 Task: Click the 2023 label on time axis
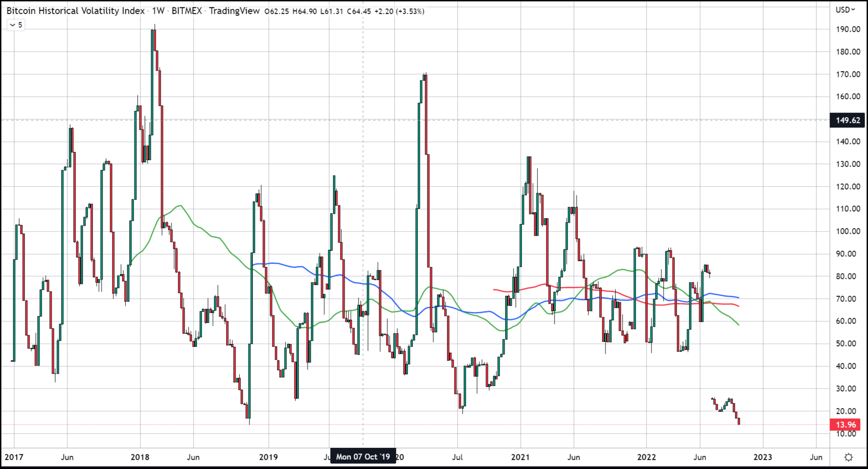[762, 457]
